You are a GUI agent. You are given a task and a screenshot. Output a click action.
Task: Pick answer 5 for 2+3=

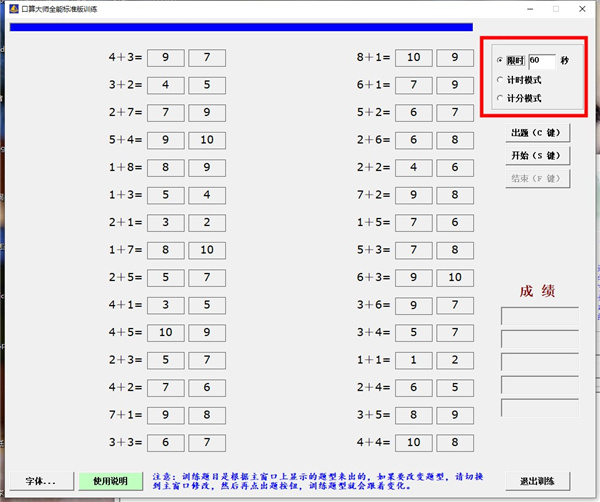(166, 361)
